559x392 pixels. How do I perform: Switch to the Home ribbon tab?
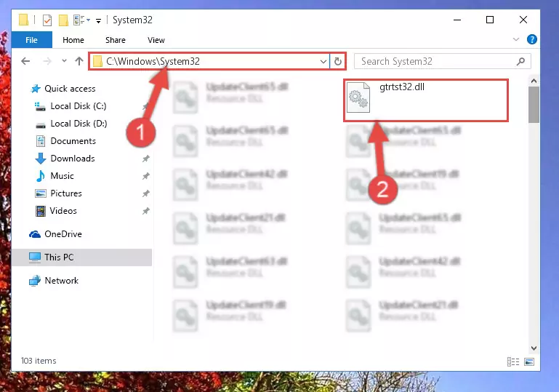(73, 40)
